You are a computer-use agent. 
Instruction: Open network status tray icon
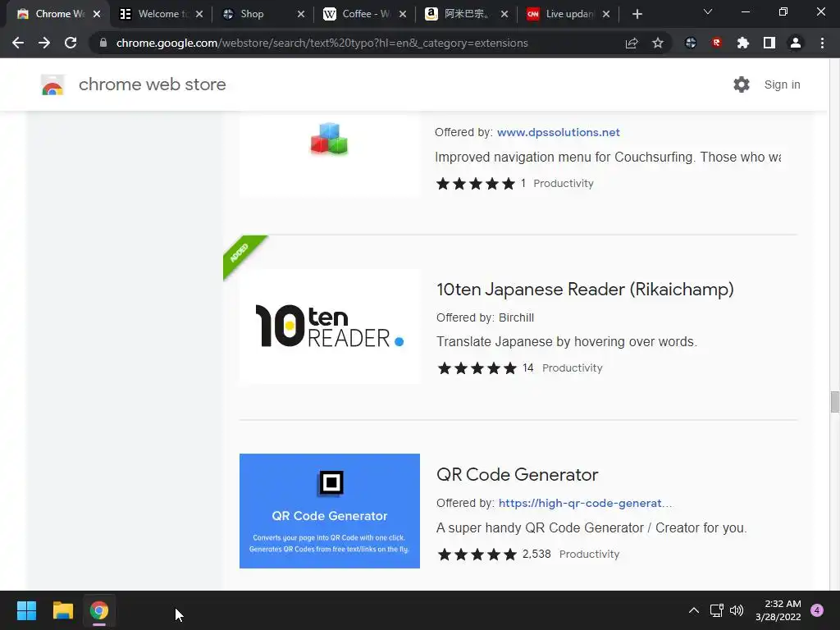716,610
